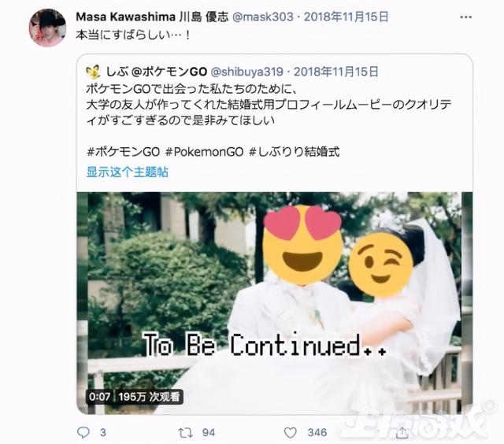Click the @mask303 handle
Viewport: 504px width, 444px height.
point(262,17)
